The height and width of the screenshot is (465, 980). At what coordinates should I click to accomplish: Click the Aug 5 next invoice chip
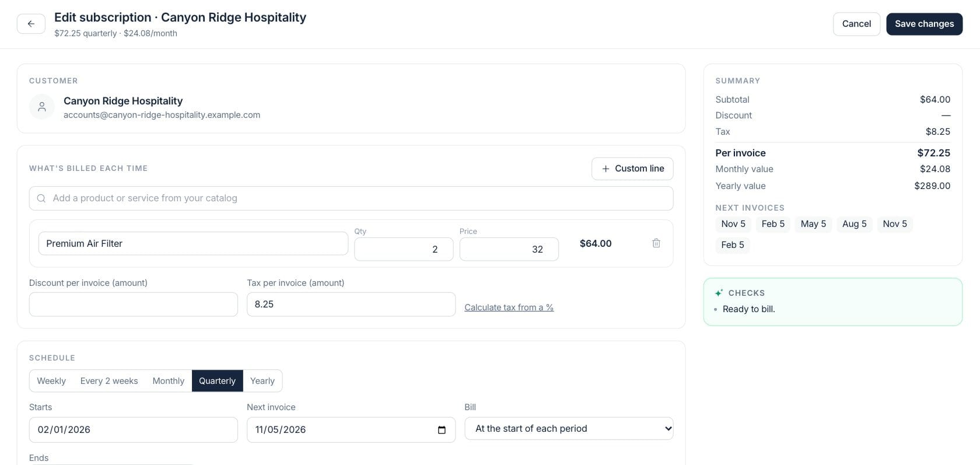point(854,224)
